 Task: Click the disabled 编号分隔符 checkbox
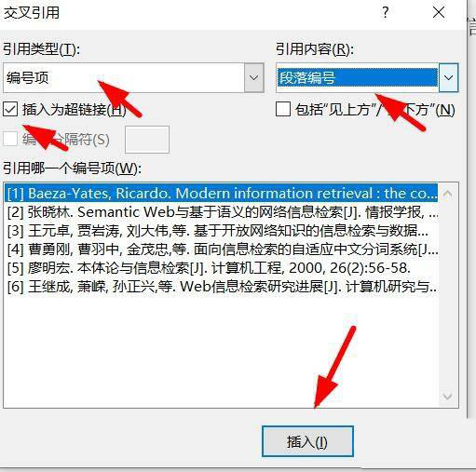coord(10,139)
